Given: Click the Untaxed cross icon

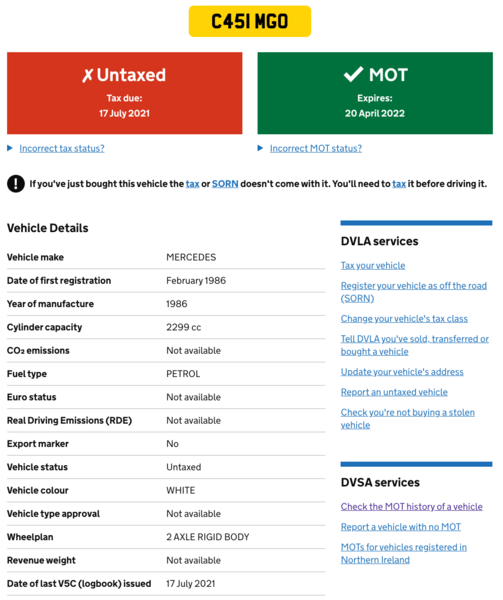Looking at the screenshot, I should click(87, 75).
